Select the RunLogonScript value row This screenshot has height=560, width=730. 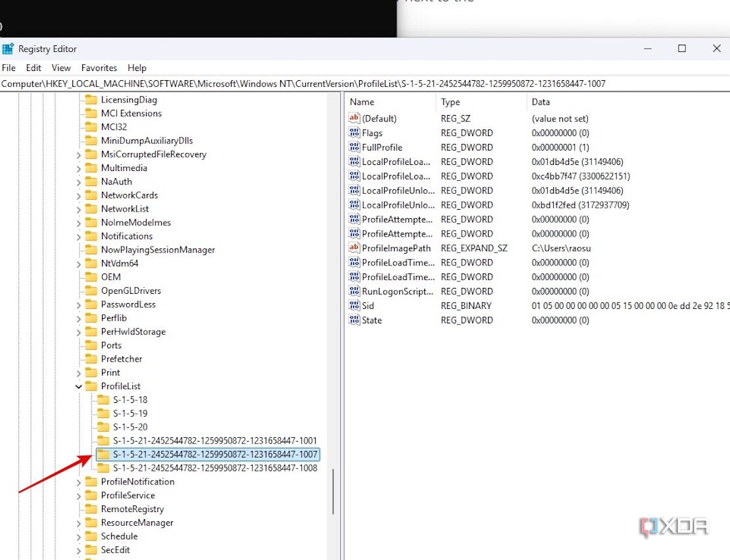397,291
